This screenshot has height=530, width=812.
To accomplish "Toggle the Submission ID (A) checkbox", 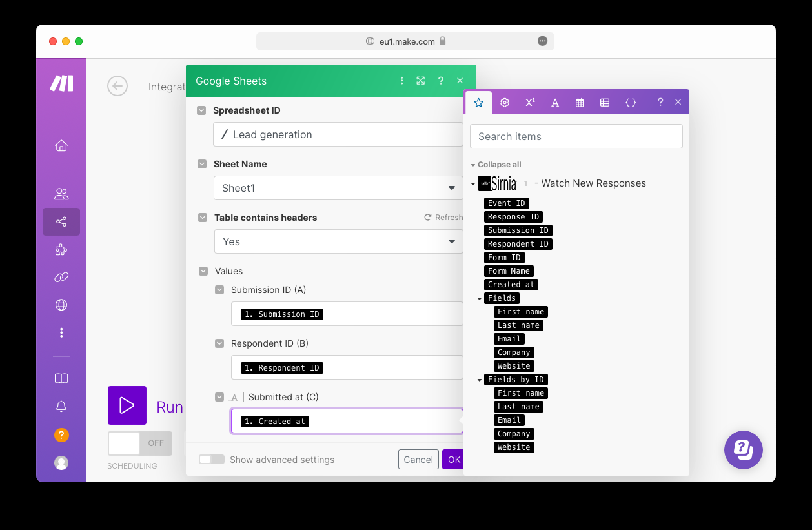I will pyautogui.click(x=219, y=290).
